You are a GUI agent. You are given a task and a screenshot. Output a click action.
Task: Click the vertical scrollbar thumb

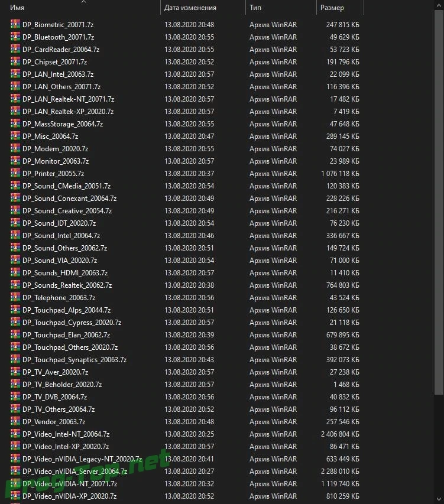[439, 203]
